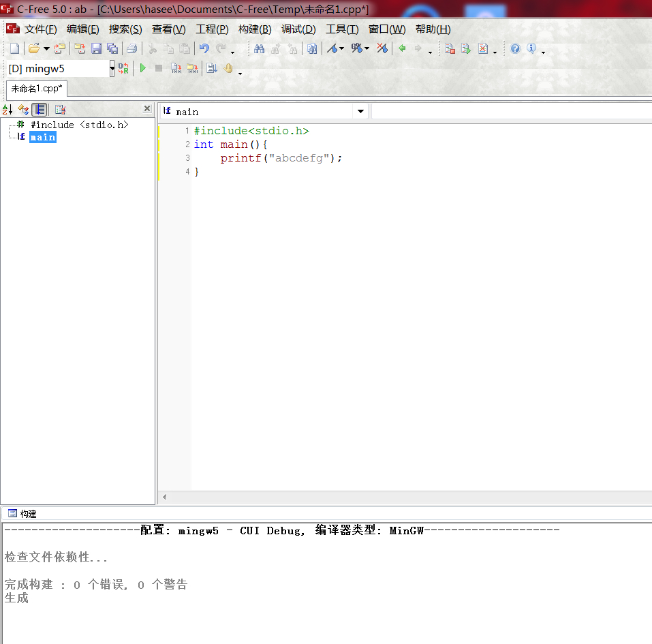Click the hand stop-build icon

pyautogui.click(x=228, y=68)
